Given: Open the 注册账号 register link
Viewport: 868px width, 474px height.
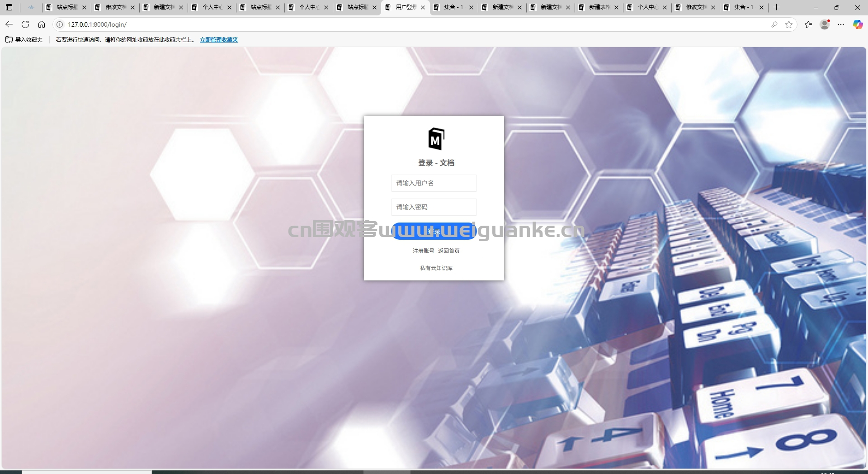Looking at the screenshot, I should click(x=423, y=251).
